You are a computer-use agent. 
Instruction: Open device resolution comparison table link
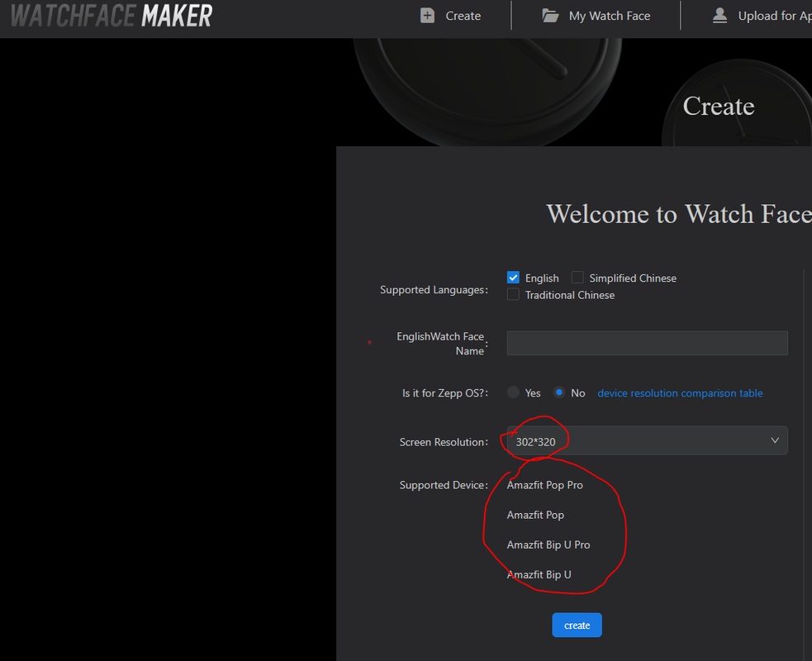click(x=680, y=393)
